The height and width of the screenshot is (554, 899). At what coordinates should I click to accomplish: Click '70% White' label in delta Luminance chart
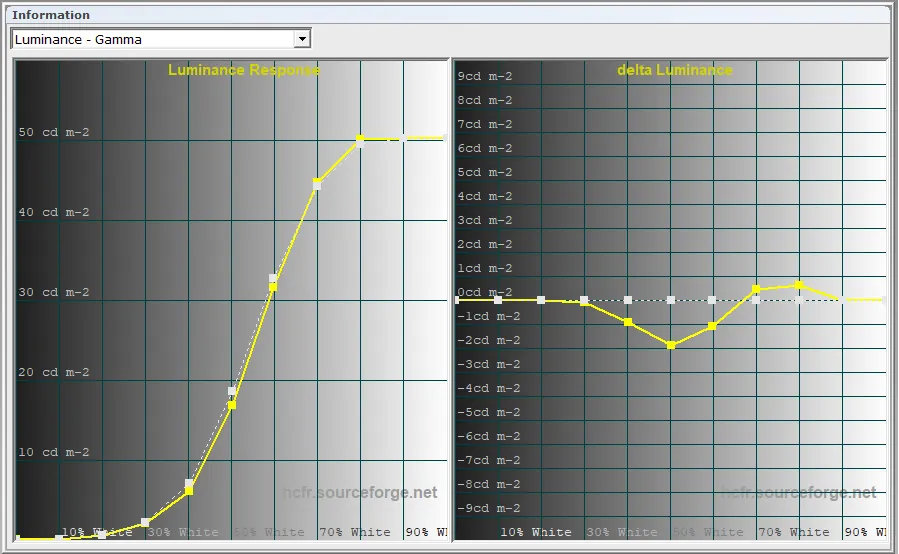click(x=794, y=532)
